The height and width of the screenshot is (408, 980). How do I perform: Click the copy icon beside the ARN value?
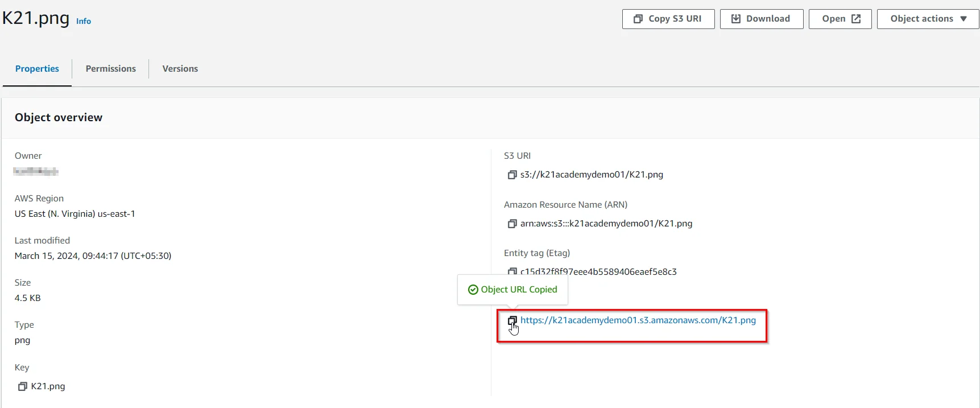tap(512, 224)
